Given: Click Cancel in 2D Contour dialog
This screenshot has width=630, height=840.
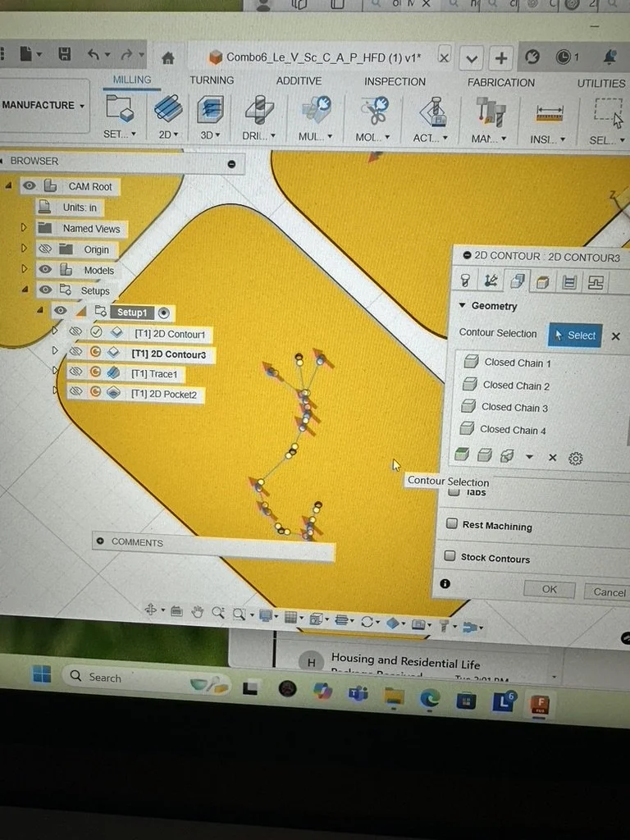Looking at the screenshot, I should [x=609, y=592].
